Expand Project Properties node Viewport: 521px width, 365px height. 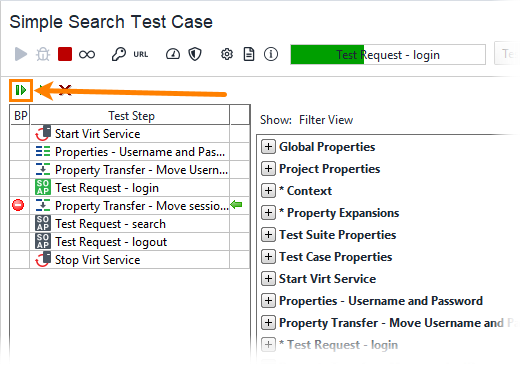tap(268, 169)
